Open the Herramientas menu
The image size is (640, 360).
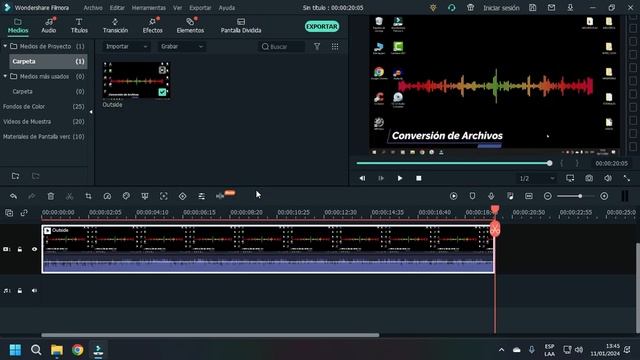[149, 8]
